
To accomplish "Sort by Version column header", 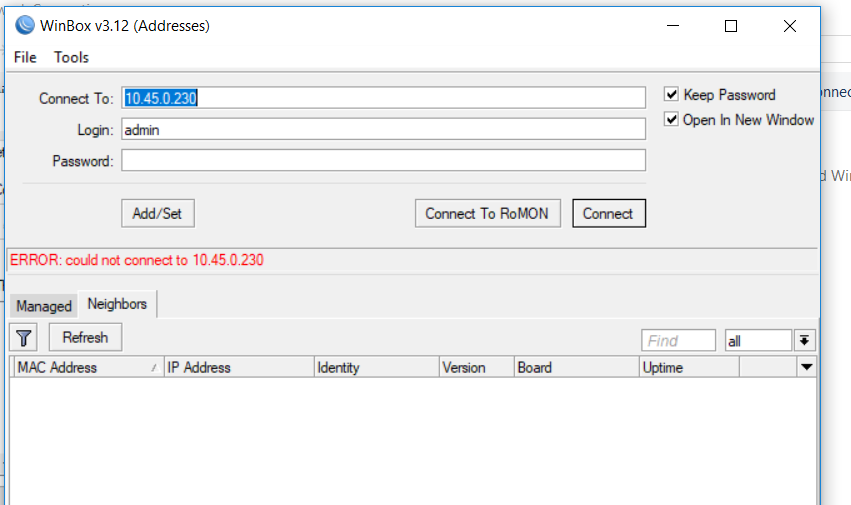I will tap(477, 368).
